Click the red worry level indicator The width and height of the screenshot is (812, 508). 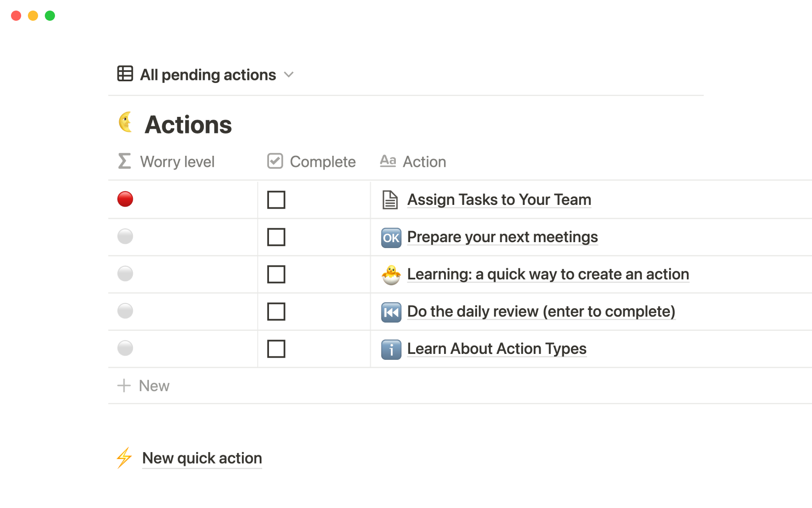[x=125, y=199]
